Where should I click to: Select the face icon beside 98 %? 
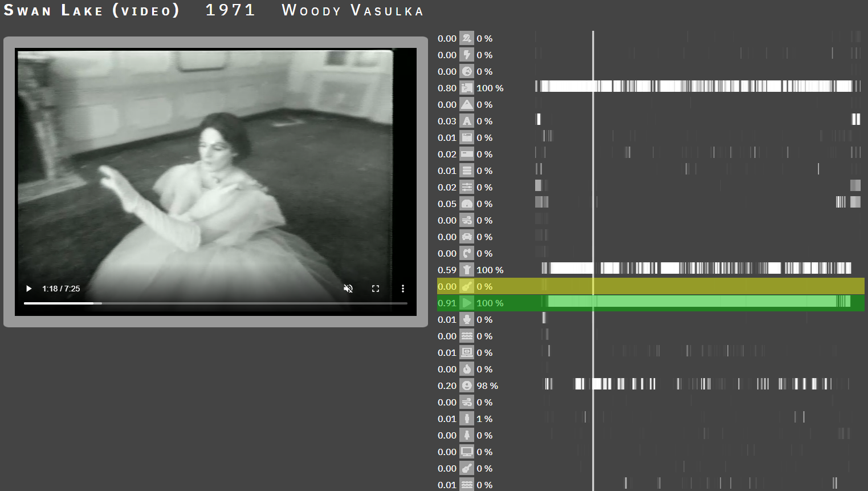[x=467, y=386]
